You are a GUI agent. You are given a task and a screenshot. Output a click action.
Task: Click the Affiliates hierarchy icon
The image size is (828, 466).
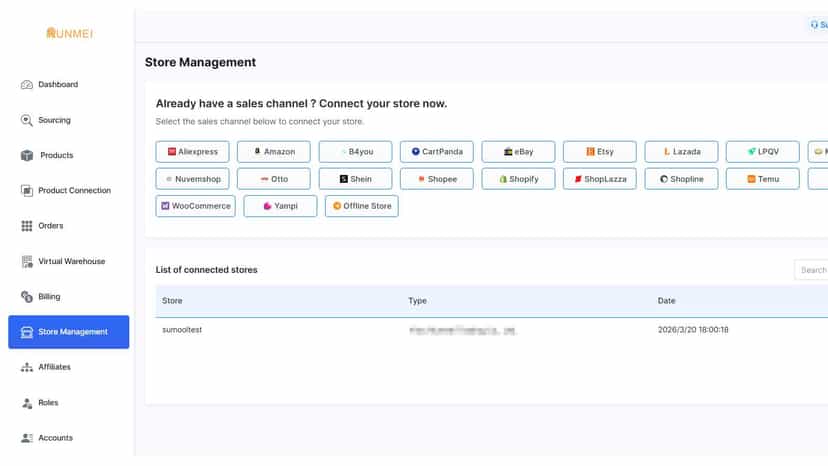[x=26, y=367]
